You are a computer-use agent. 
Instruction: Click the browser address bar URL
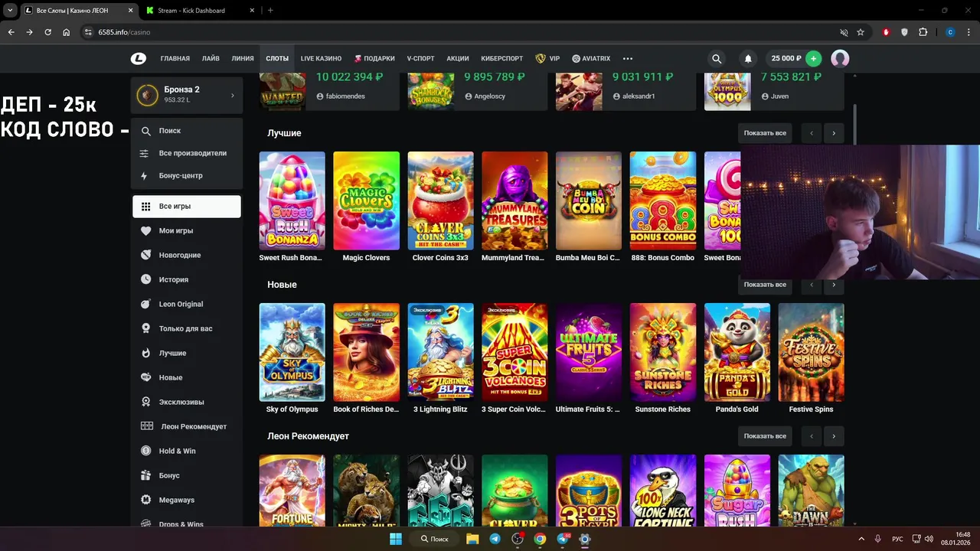[x=124, y=32]
